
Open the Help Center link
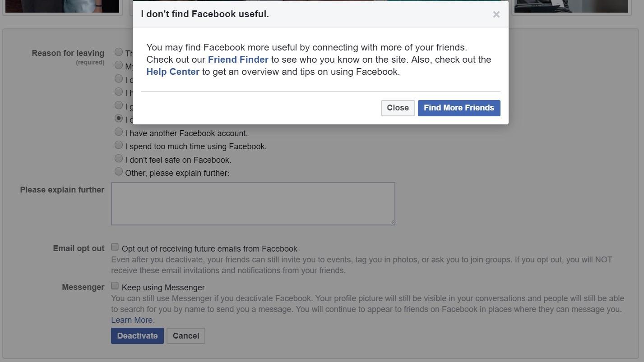[173, 72]
